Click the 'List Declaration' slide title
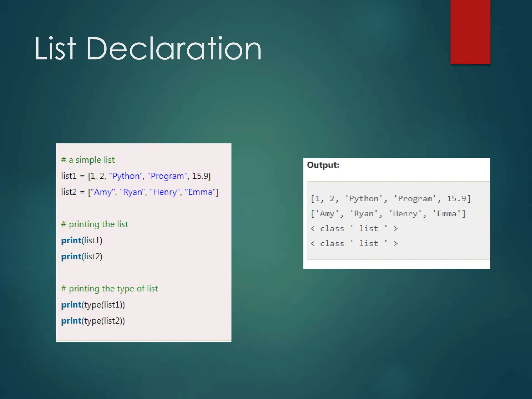The image size is (532, 399). (148, 49)
